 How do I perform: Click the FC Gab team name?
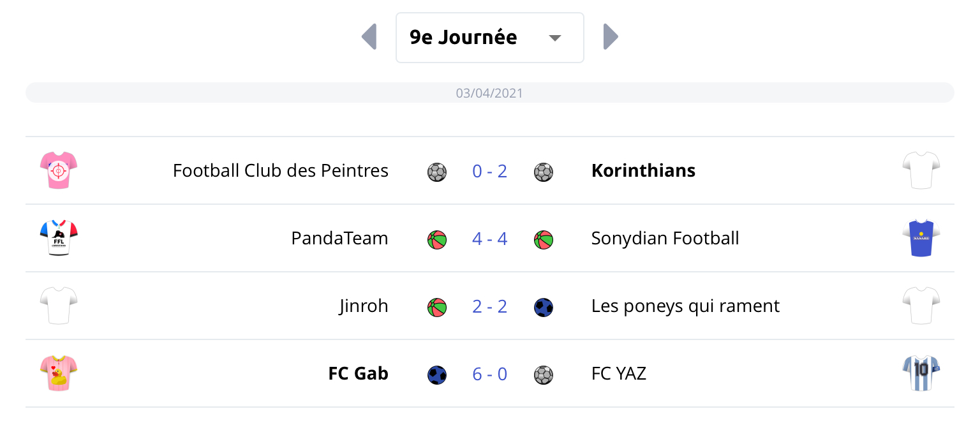(x=358, y=374)
